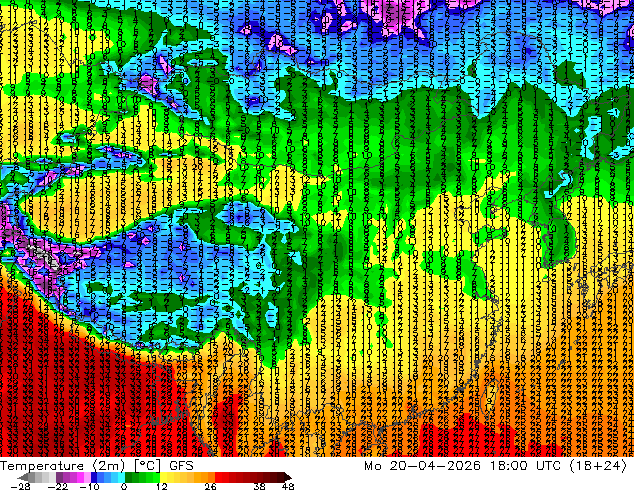Click the magenta segment of the color scale
634x490 pixels.
73,477
